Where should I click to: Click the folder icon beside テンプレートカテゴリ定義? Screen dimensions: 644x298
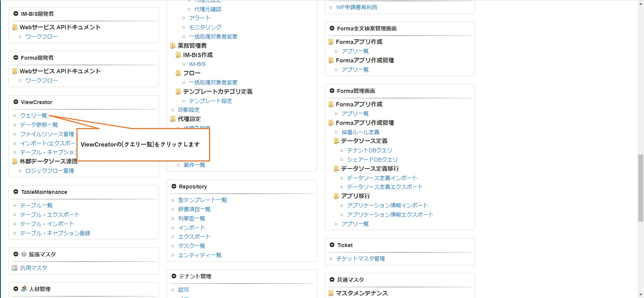pyautogui.click(x=178, y=91)
